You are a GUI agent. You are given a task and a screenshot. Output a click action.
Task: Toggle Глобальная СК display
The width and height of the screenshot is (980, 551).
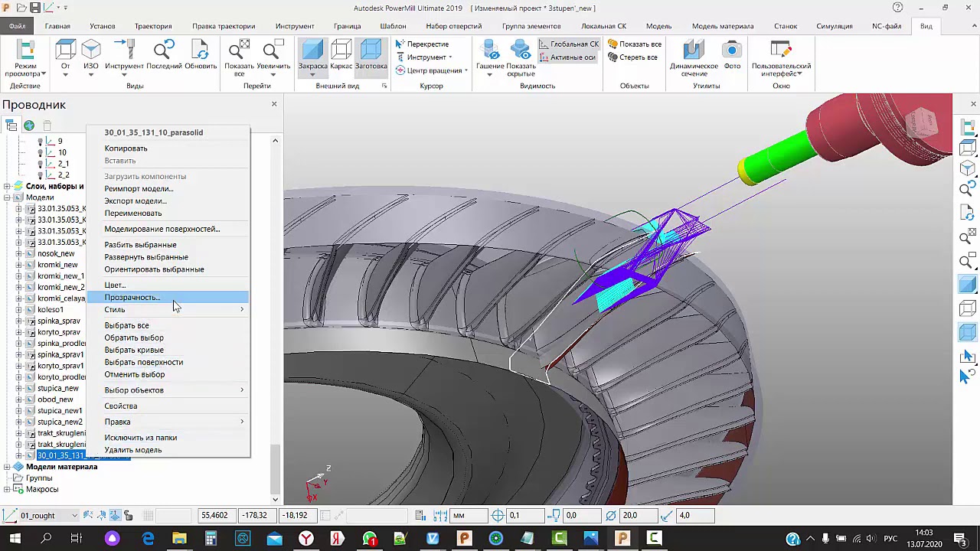pos(569,44)
